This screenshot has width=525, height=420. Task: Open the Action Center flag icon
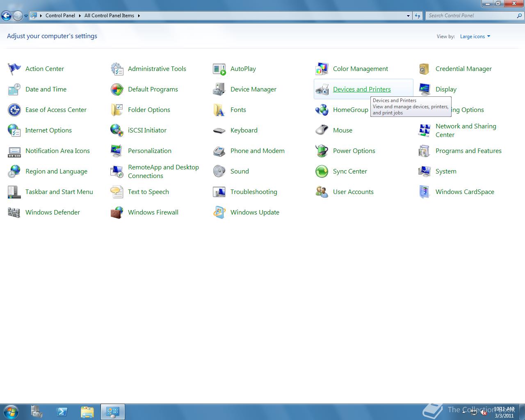pyautogui.click(x=14, y=69)
